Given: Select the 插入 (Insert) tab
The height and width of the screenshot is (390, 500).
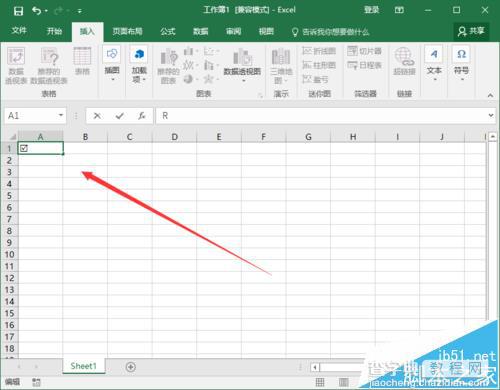Looking at the screenshot, I should point(87,32).
